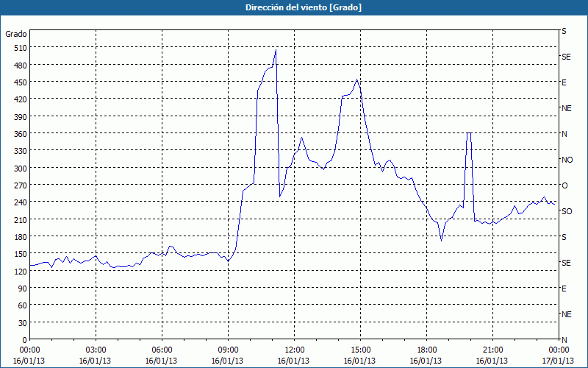This screenshot has height=368, width=588.
Task: Click the 21:00 time label
Action: [492, 350]
